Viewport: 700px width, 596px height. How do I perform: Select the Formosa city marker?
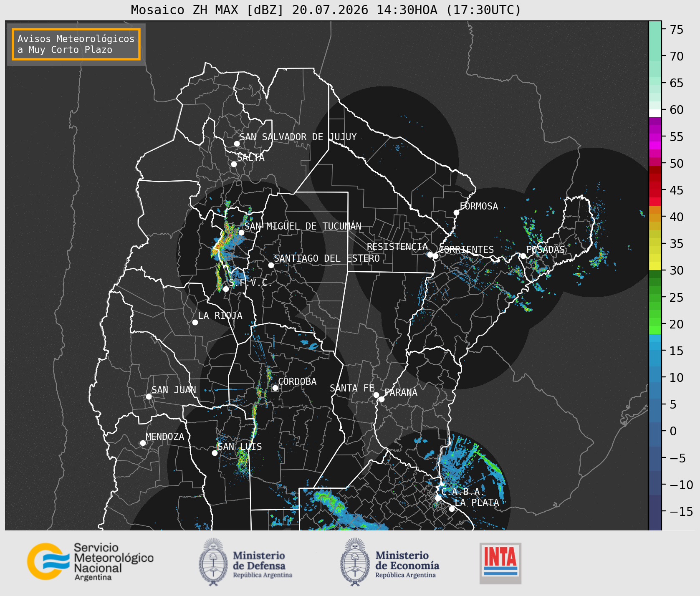[x=456, y=212]
